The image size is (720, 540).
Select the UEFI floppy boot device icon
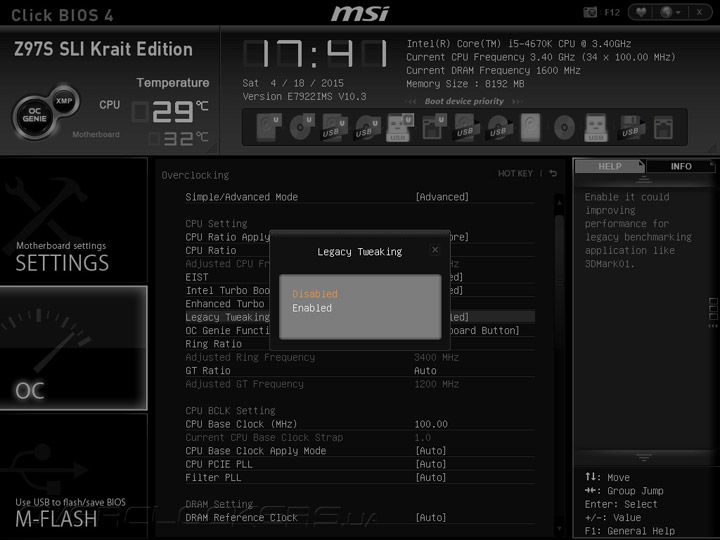coord(434,127)
